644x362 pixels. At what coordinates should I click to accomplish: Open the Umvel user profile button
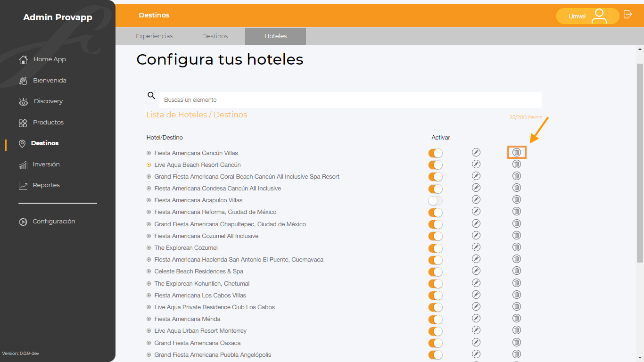point(587,16)
